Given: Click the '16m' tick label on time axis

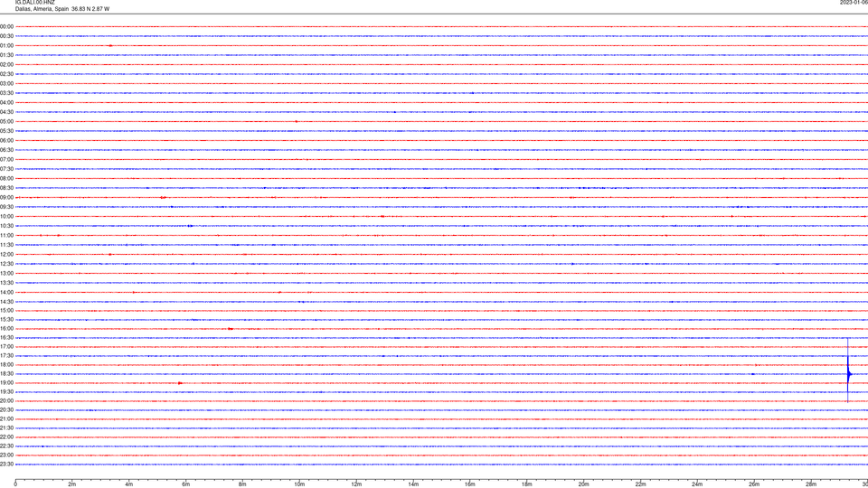Looking at the screenshot, I should 470,484.
